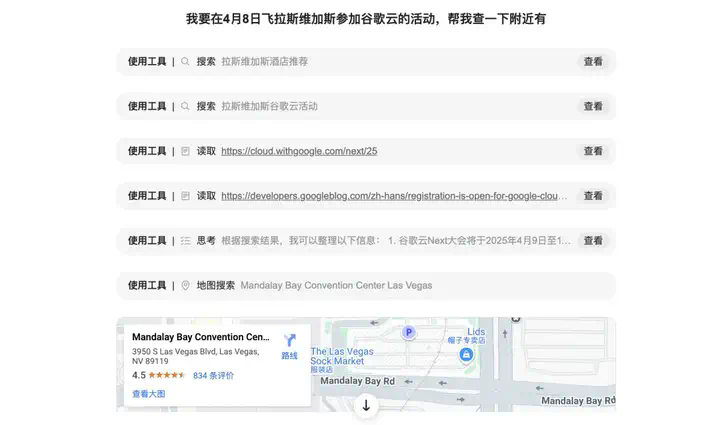Click 查看大图 to view larger map
Viewport: 720px width, 425px height.
149,394
